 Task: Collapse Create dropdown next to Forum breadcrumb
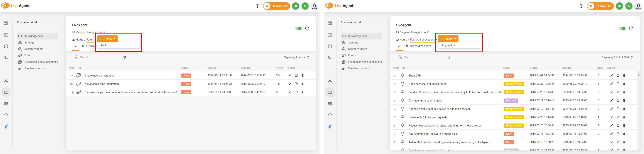coord(108,39)
